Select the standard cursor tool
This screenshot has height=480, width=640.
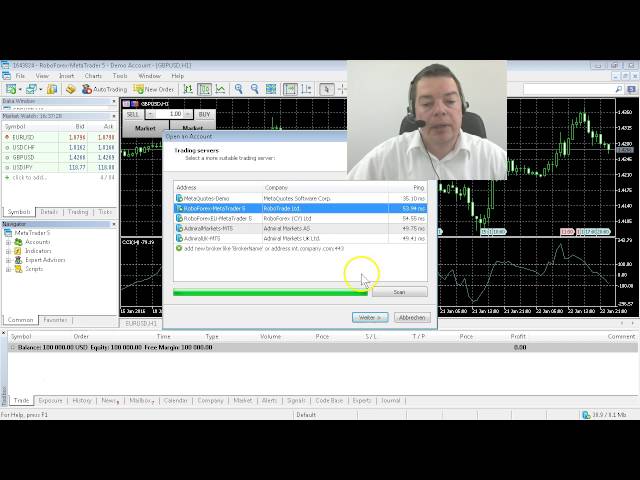pos(327,89)
